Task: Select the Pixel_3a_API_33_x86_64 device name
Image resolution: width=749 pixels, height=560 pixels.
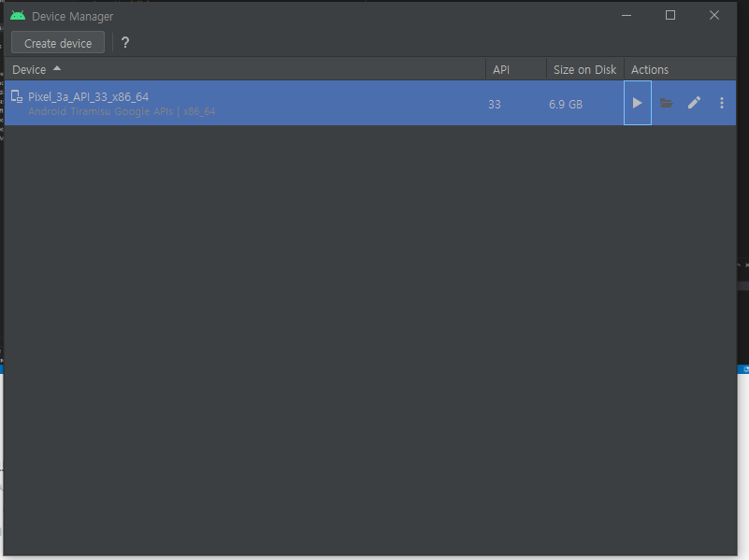Action: [89, 97]
